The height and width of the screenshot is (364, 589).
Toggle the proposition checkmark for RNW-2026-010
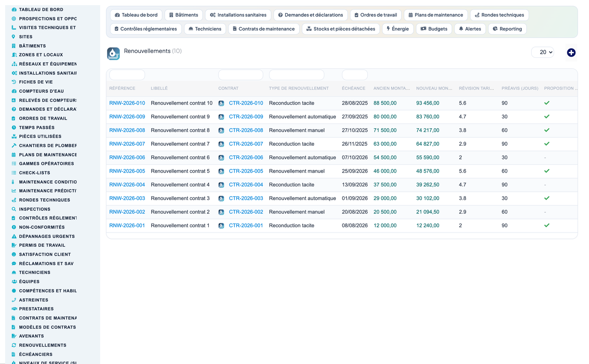547,103
